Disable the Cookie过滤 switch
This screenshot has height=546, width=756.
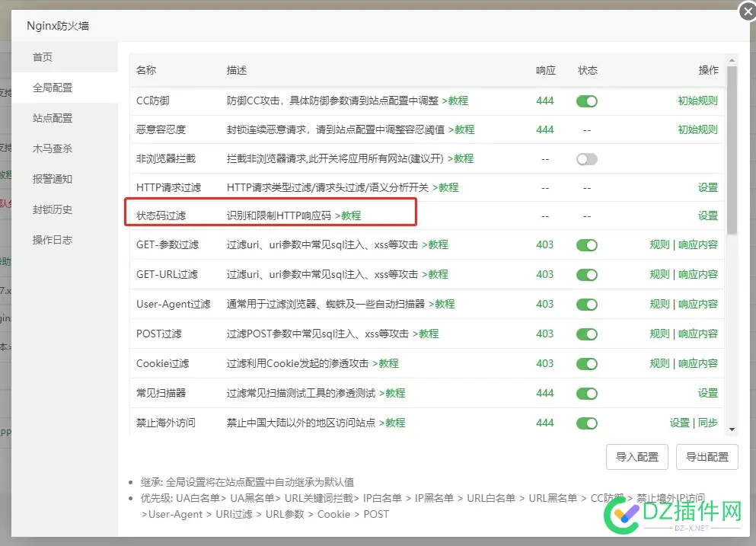(x=586, y=363)
